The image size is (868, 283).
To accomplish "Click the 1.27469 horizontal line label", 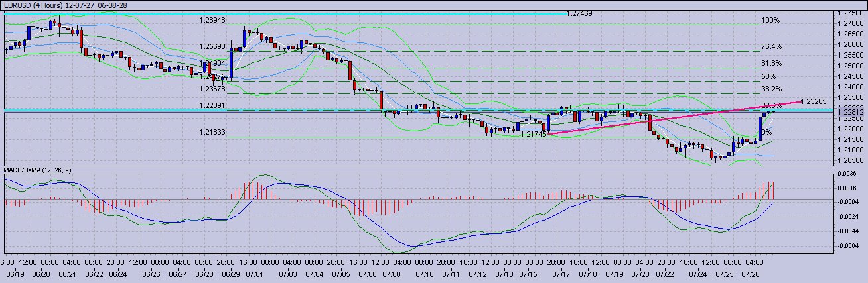I will [x=580, y=13].
